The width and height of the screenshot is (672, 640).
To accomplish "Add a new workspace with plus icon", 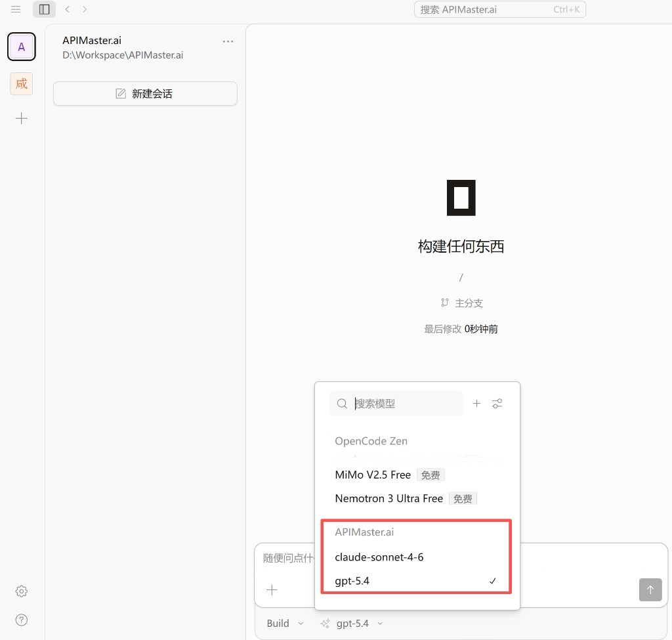I will (x=22, y=118).
